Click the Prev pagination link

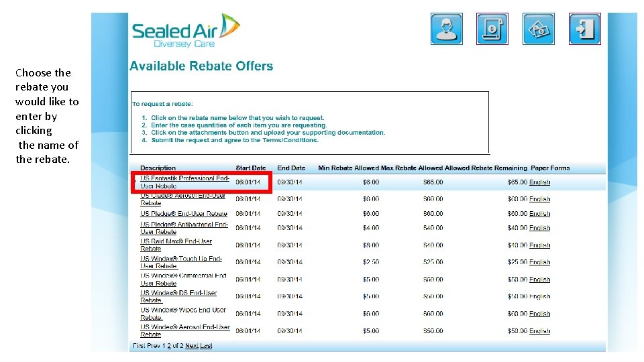[154, 346]
